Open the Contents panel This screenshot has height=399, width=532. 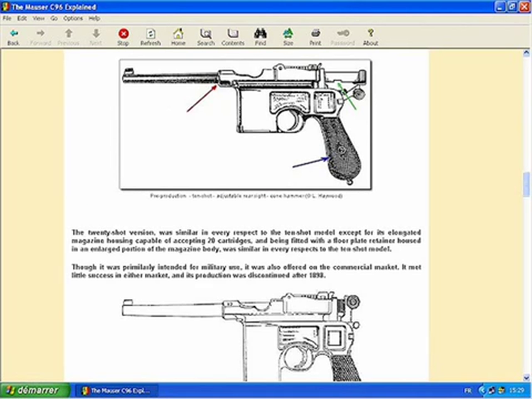click(x=233, y=37)
